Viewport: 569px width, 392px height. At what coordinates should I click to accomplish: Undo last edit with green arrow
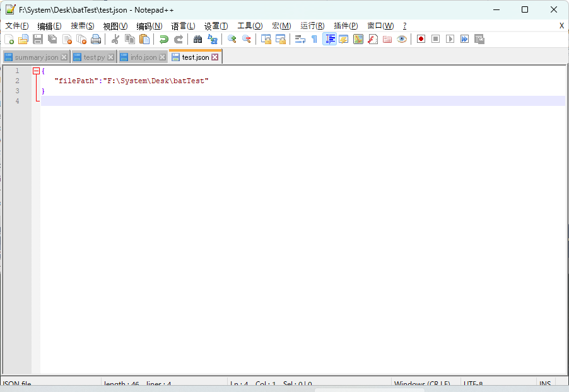tap(164, 39)
